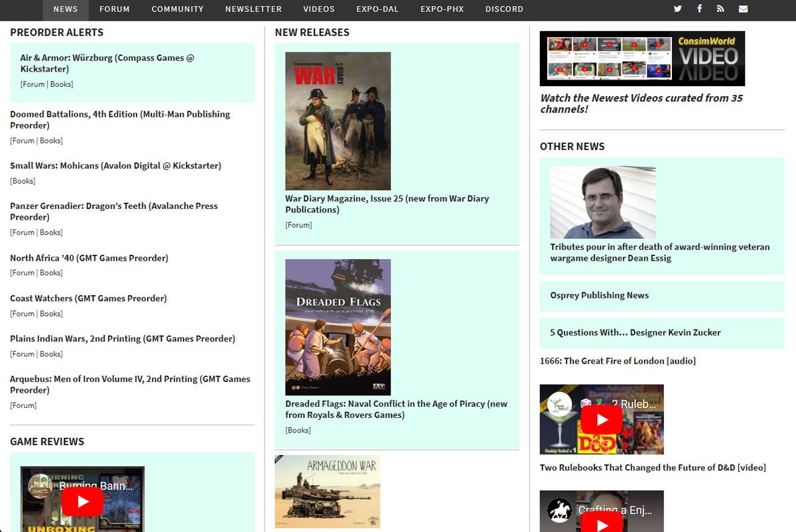Viewport: 796px width, 532px height.
Task: Open War Diary Magazine, Issue 25 link
Action: (387, 204)
